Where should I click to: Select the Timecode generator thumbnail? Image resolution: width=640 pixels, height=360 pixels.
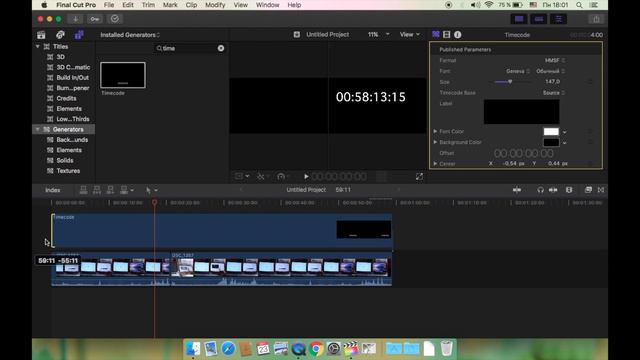tap(123, 75)
